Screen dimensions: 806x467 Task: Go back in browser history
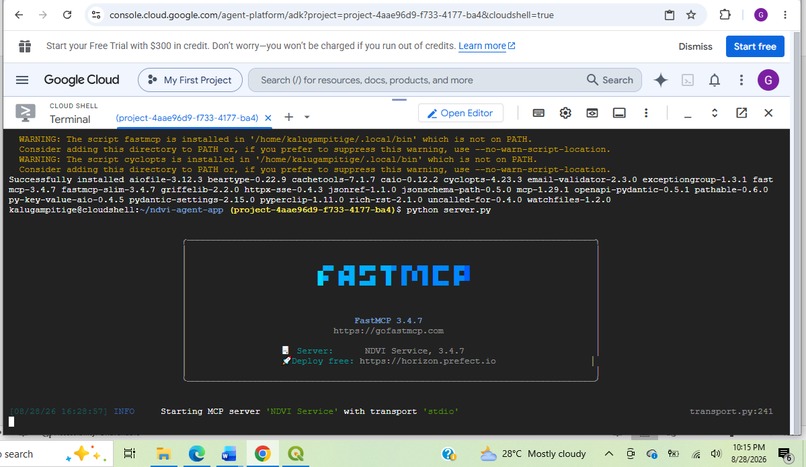click(x=19, y=15)
